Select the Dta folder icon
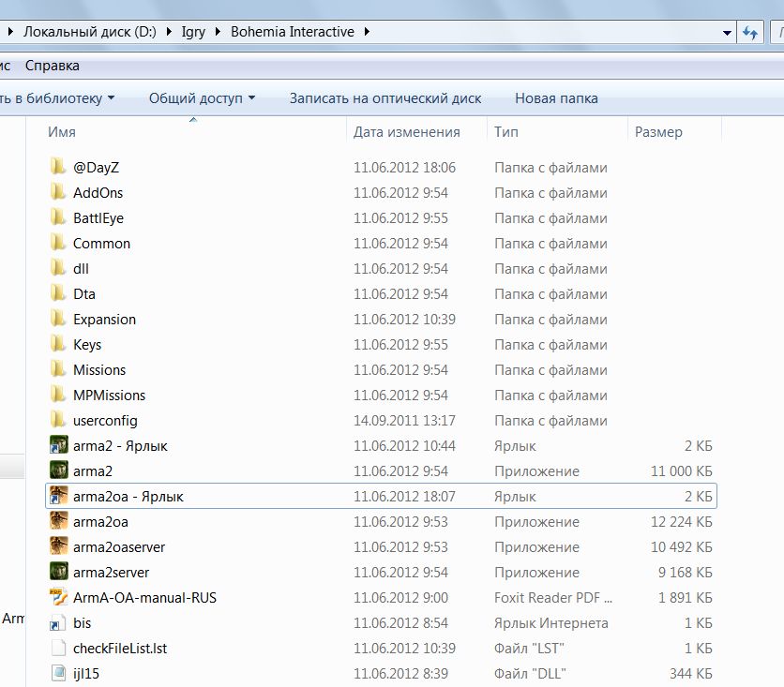Image resolution: width=784 pixels, height=687 pixels. click(58, 293)
